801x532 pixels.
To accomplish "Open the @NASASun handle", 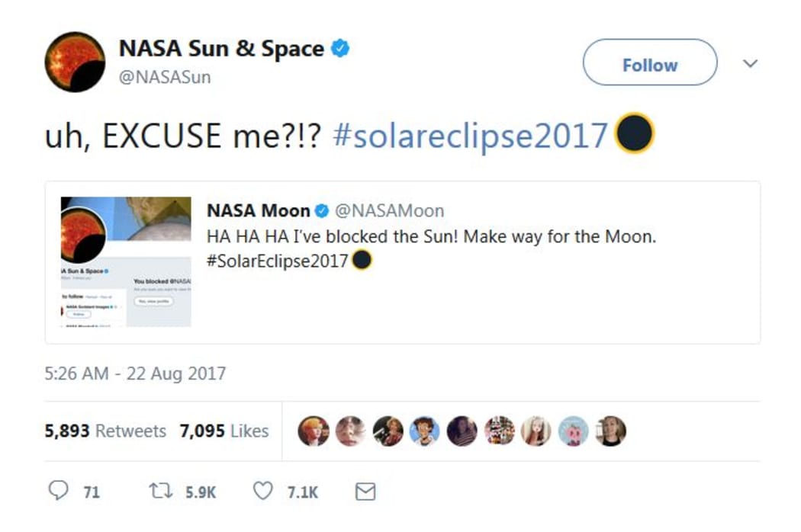I will (x=165, y=77).
